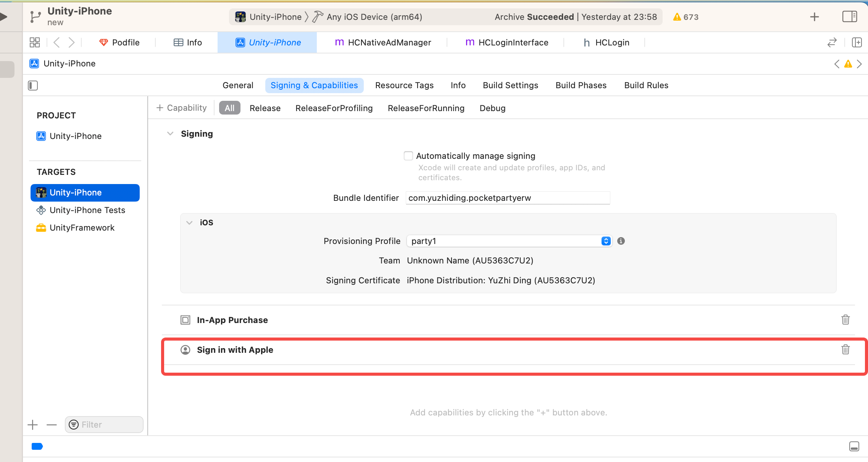Click Unity-iPhone in the jump bar
Screen dimensions: 868x462
(63, 64)
